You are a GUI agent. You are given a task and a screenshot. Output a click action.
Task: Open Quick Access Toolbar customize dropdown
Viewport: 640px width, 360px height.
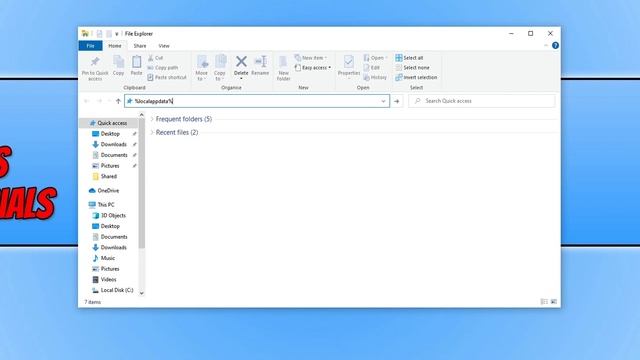(117, 34)
